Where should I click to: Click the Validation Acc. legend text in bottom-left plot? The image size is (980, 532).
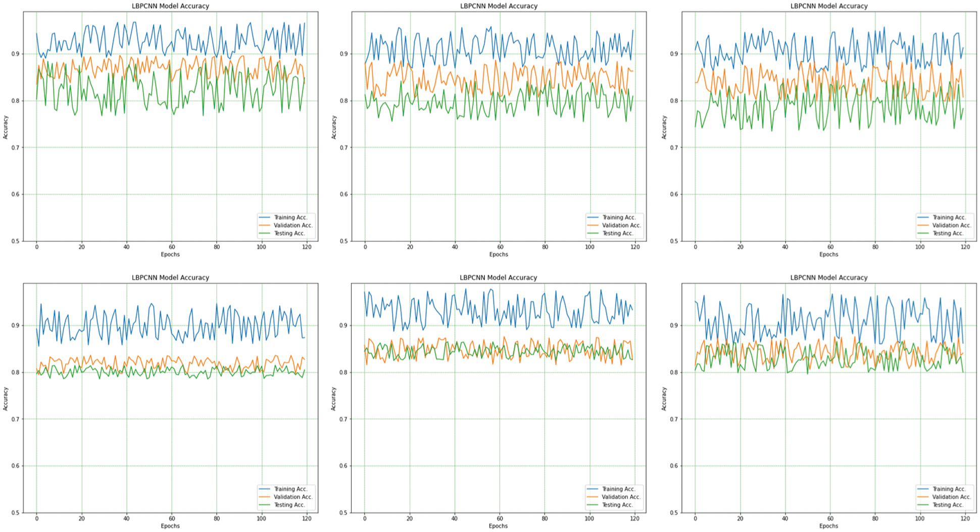pyautogui.click(x=293, y=497)
